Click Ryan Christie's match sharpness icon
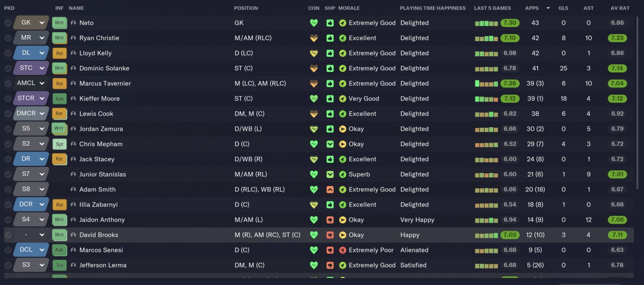Image resolution: width=644 pixels, height=285 pixels. point(330,38)
